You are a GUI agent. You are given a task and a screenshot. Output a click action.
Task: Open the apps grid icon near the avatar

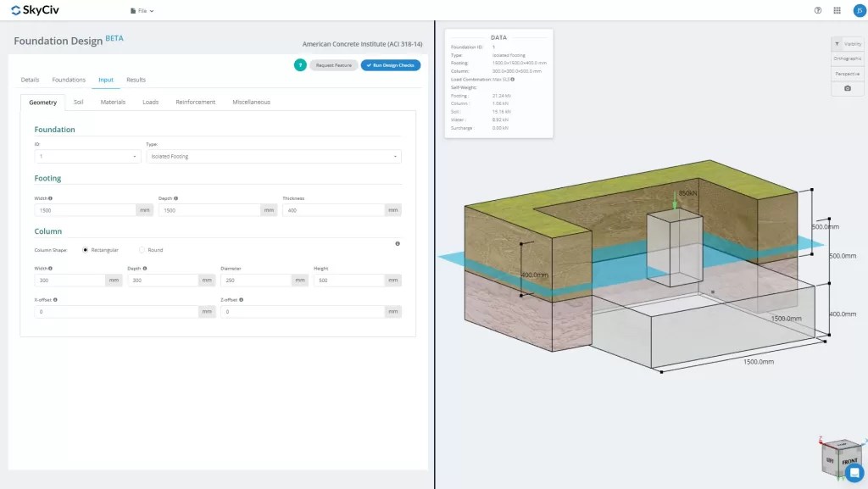tap(836, 10)
